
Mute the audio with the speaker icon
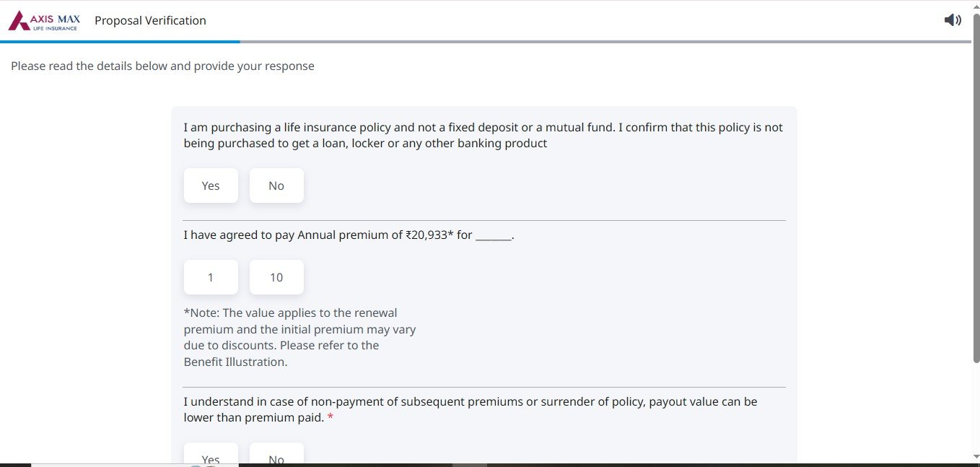[953, 20]
